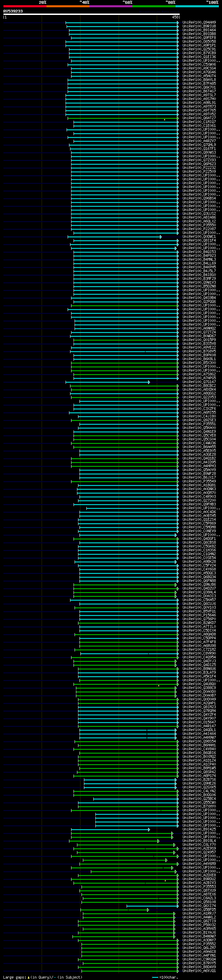This screenshot has width=222, height=980.
Task: Click hit label UniRef100_A7APG5
Action: [x=199, y=378]
